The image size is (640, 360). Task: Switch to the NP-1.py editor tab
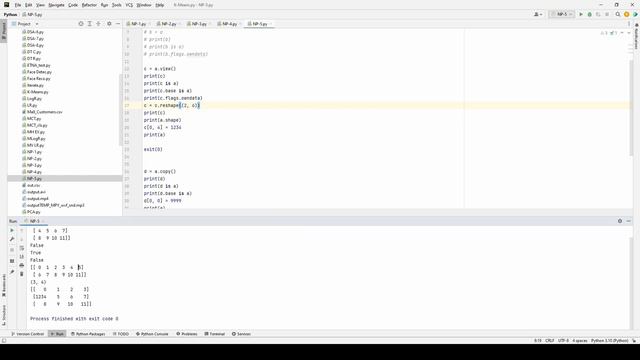click(x=138, y=24)
